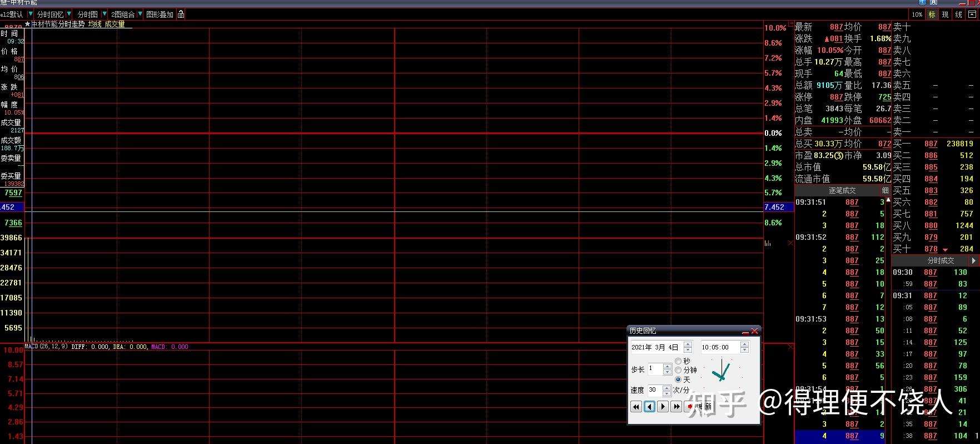The height and width of the screenshot is (444, 980).
Task: Toggle the 标 display mode
Action: (x=932, y=14)
